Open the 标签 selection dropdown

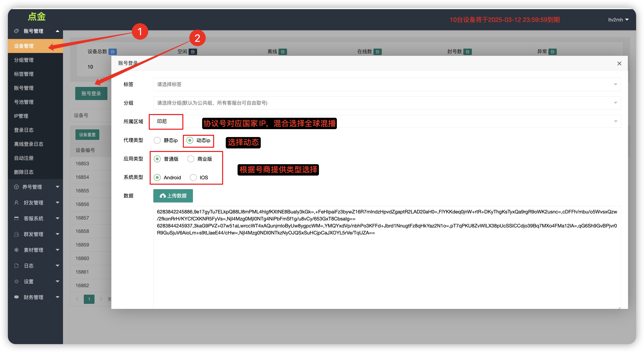tap(387, 84)
